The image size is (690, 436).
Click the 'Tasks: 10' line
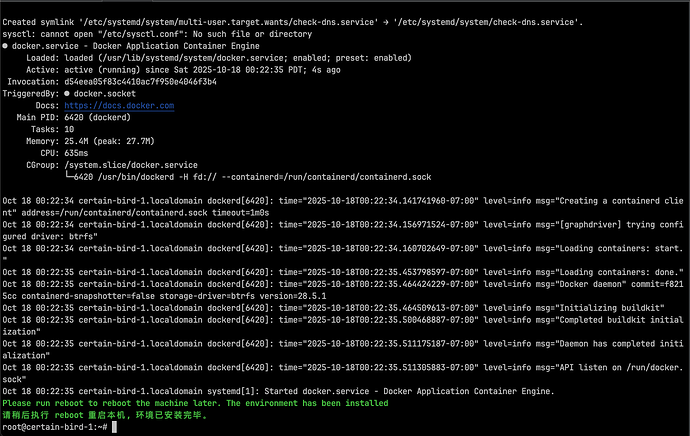tap(52, 129)
